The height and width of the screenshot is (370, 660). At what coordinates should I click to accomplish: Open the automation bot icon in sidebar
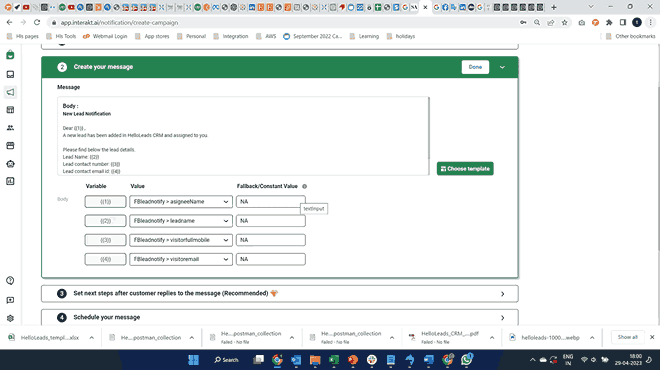(x=11, y=164)
